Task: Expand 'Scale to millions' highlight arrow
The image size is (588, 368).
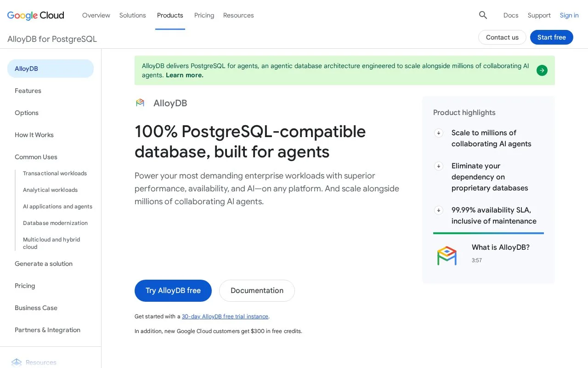Action: pos(439,133)
